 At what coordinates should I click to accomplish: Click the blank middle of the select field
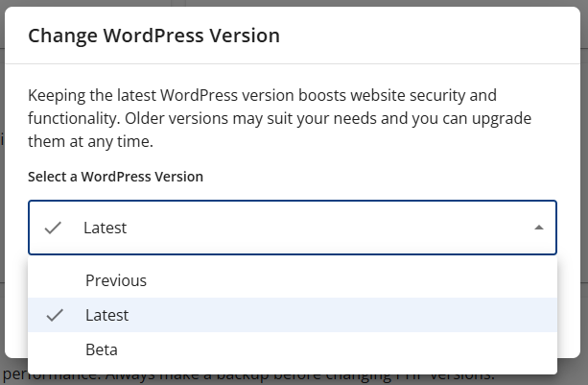(317, 228)
